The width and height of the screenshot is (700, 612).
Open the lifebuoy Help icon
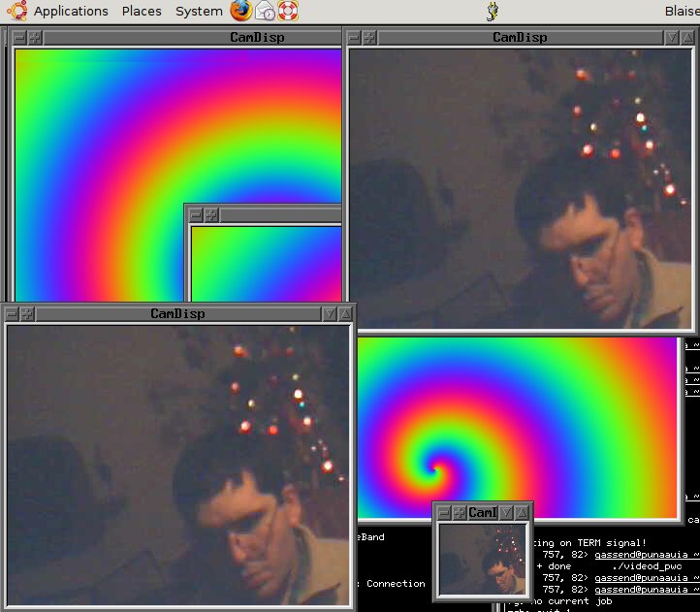coord(288,11)
